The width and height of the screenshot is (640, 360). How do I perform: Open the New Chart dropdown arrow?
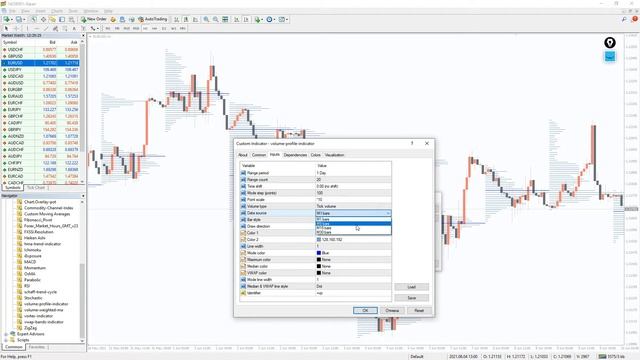pos(11,19)
